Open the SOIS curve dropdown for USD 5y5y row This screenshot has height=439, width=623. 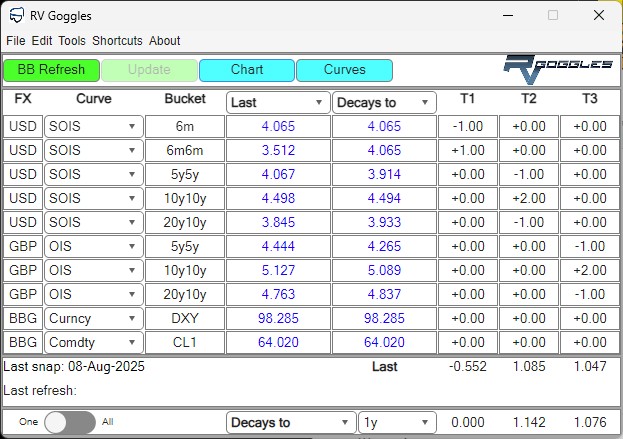coord(94,174)
